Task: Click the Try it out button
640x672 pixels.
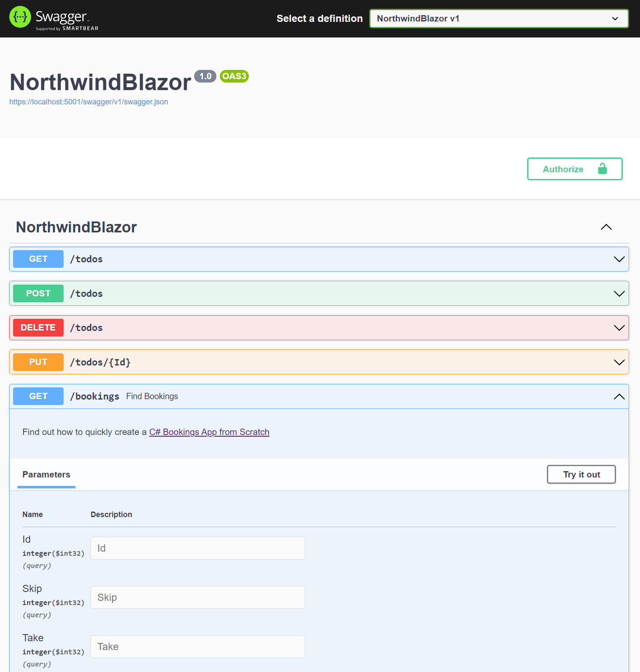Action: 581,475
